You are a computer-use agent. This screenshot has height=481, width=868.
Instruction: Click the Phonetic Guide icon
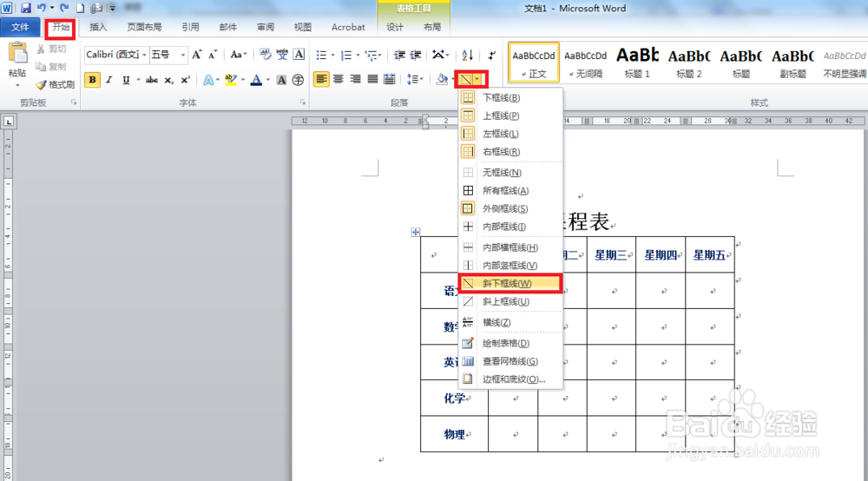click(x=282, y=54)
